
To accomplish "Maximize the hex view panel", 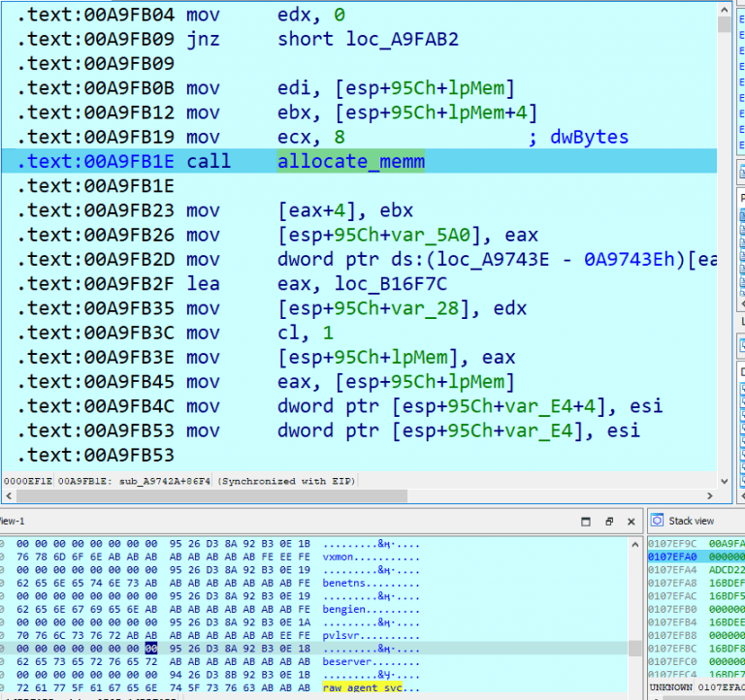I will pos(585,521).
